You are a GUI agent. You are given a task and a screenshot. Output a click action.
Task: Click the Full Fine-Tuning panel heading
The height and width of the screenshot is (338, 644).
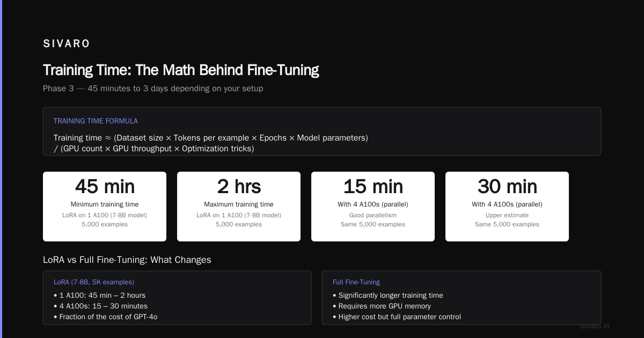click(356, 282)
